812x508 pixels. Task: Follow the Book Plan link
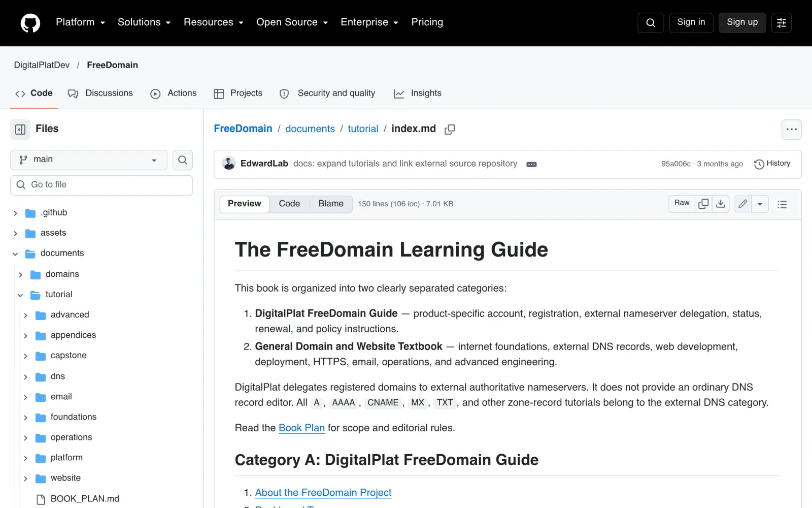pos(301,428)
